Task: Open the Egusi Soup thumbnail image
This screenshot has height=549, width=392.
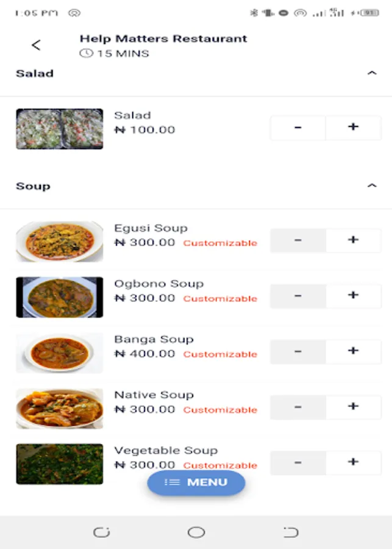Action: coord(60,242)
